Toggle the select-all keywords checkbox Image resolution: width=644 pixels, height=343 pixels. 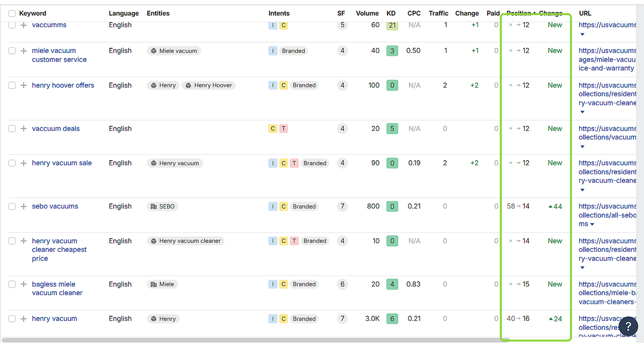(12, 14)
